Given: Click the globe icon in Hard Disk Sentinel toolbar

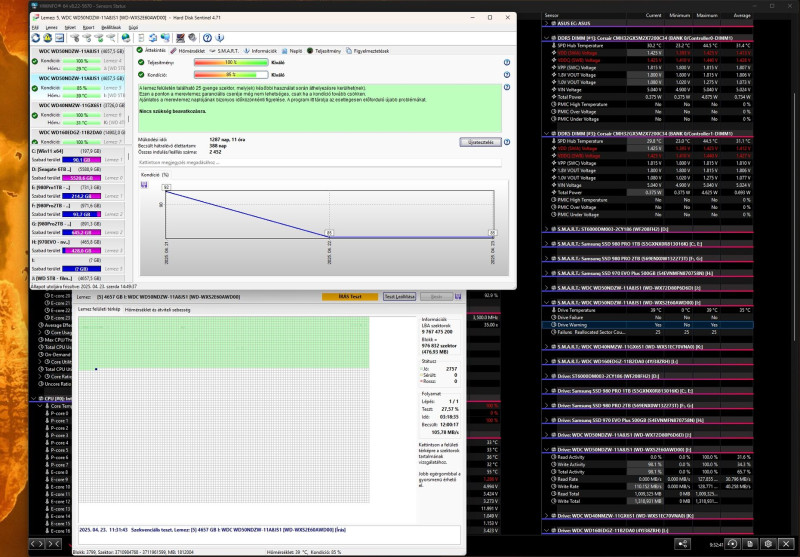Looking at the screenshot, I should (126, 38).
